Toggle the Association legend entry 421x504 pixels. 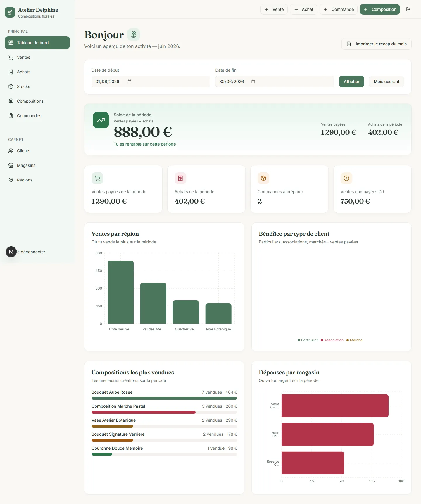coord(332,340)
